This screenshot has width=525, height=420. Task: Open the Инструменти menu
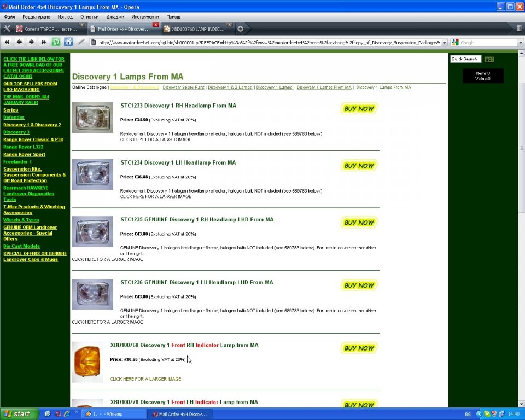145,17
